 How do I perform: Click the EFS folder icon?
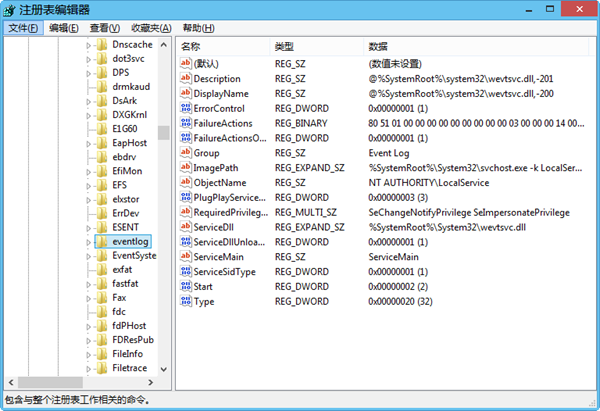point(102,185)
